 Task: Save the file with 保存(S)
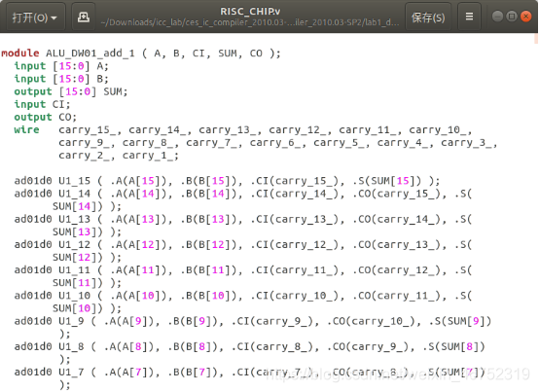point(428,18)
